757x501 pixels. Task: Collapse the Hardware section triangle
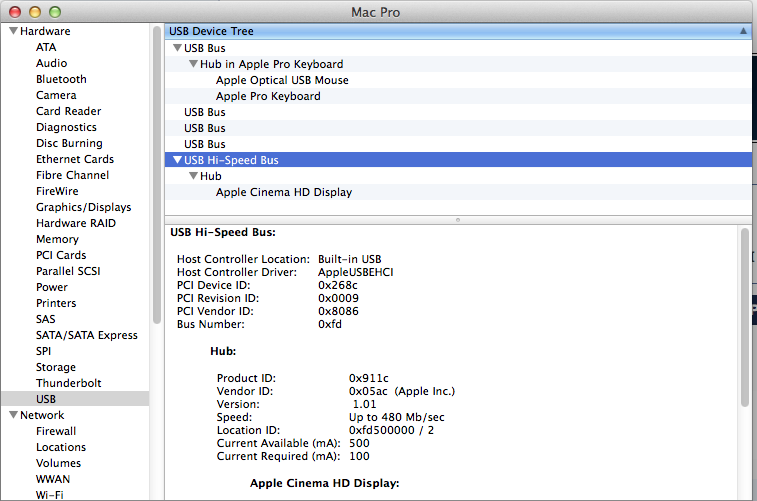coord(13,31)
